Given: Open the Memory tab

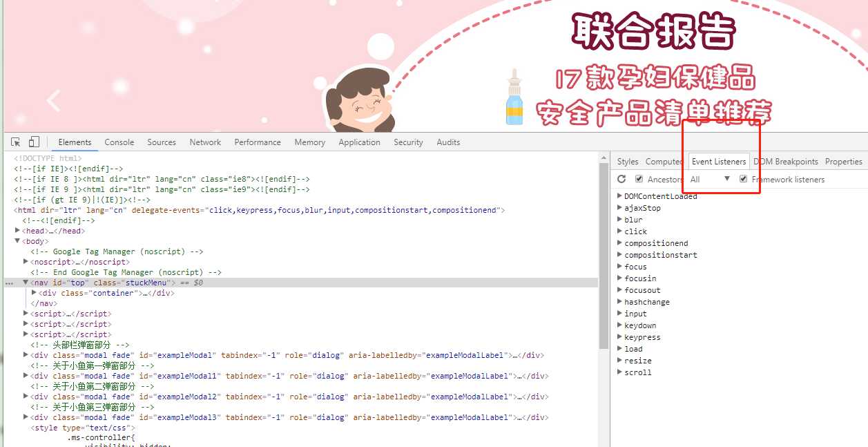Looking at the screenshot, I should tap(309, 142).
